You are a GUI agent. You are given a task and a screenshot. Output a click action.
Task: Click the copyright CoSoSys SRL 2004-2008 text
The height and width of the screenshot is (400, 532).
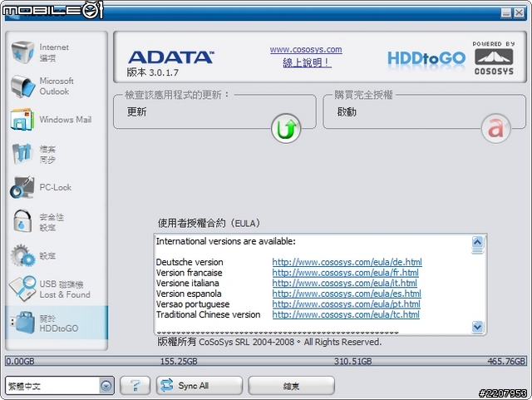[x=269, y=342]
